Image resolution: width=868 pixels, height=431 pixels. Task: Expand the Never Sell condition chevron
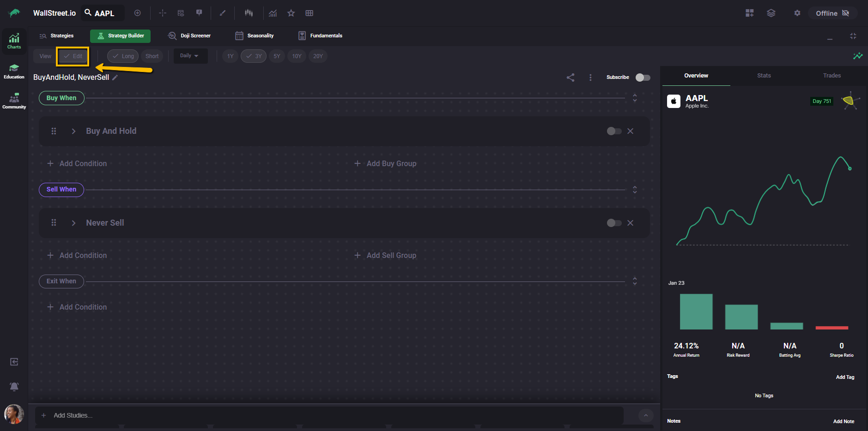pos(73,223)
